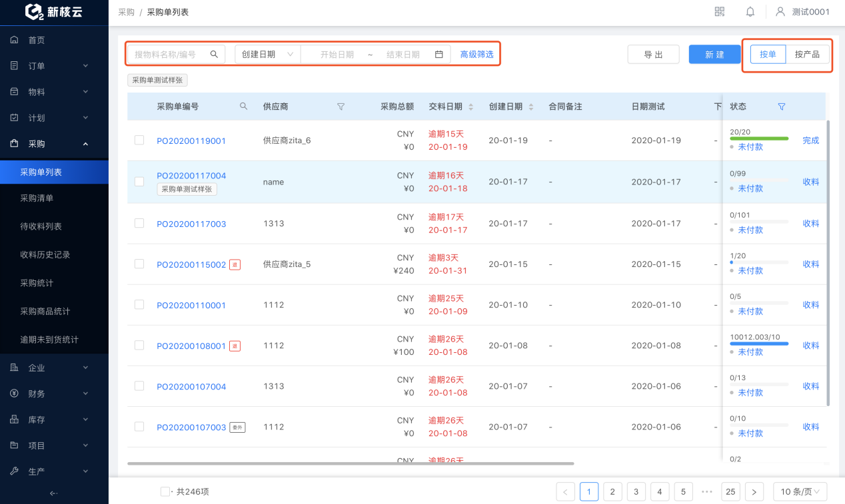Check the box for PO20200119001

click(139, 140)
